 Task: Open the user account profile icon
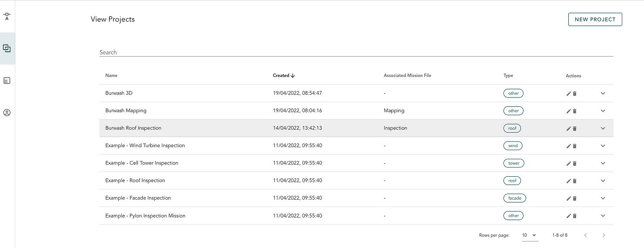point(7,113)
